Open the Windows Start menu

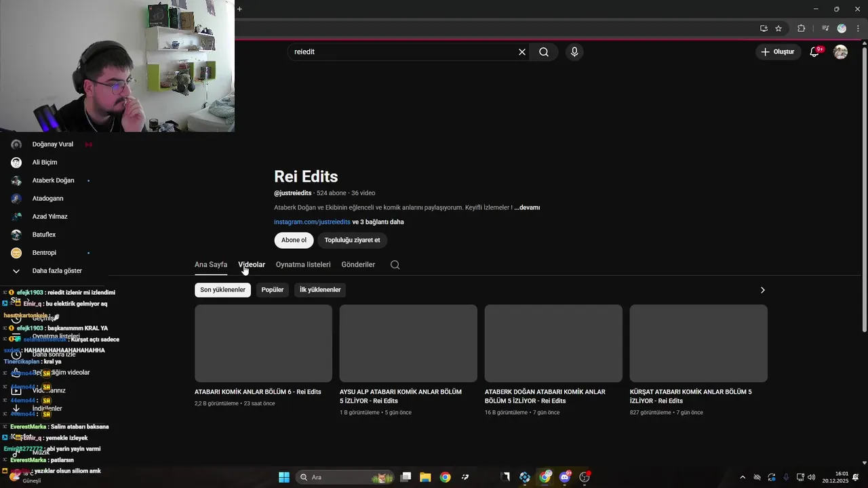[284, 477]
